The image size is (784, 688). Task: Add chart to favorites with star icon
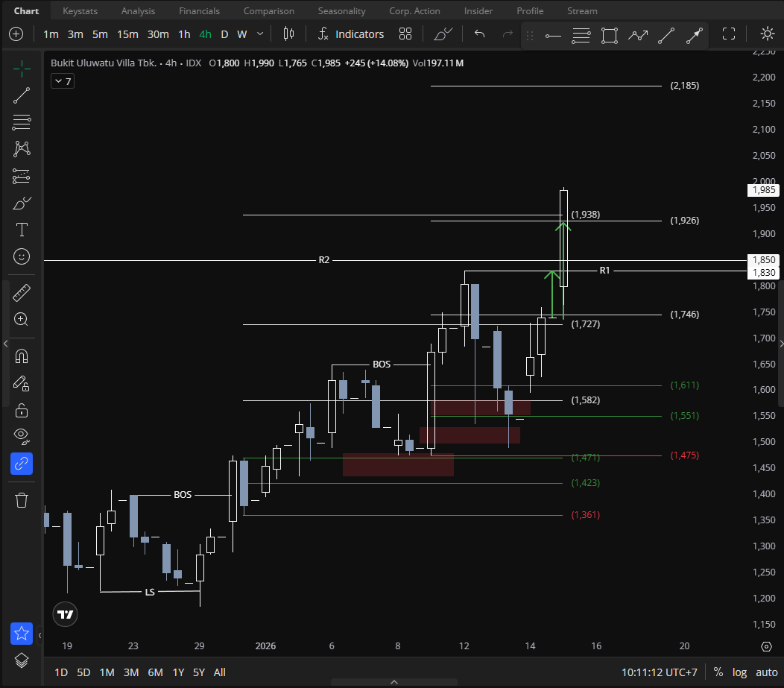[x=22, y=634]
